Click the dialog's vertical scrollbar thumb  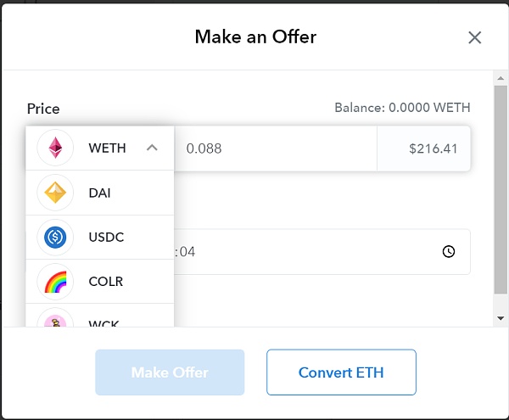tap(501, 187)
